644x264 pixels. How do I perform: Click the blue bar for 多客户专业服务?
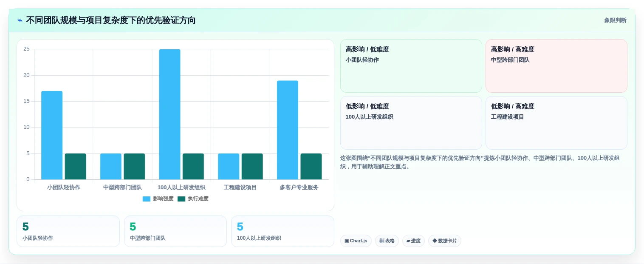click(288, 130)
